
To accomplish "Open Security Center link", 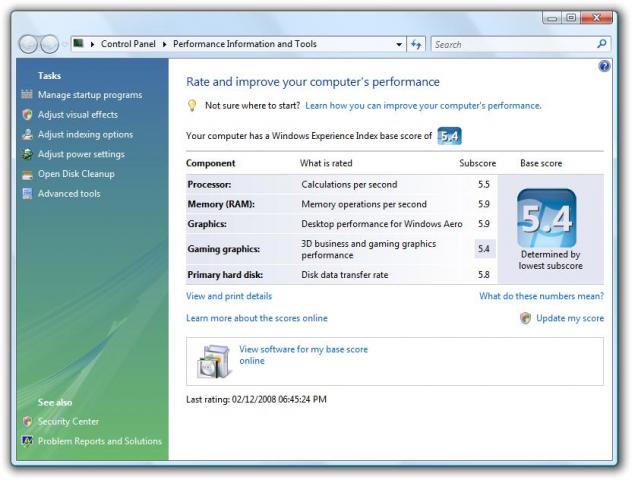I will click(x=68, y=421).
